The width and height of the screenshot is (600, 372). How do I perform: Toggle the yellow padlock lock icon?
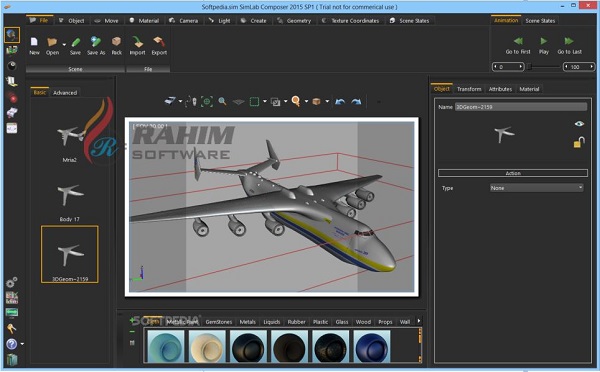point(579,142)
